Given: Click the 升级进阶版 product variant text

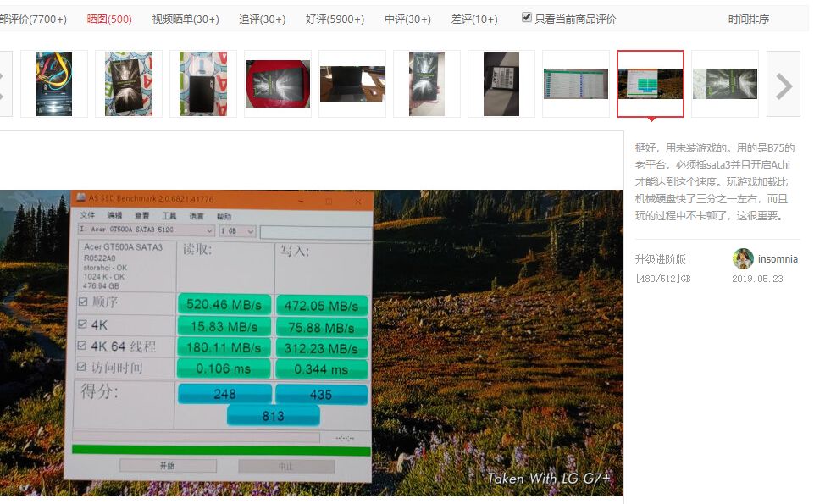Looking at the screenshot, I should pyautogui.click(x=661, y=259).
